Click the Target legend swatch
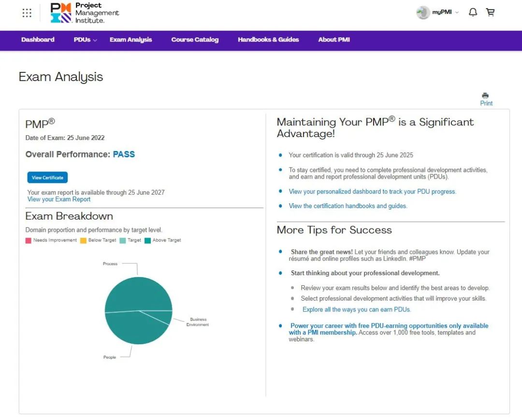 122,240
